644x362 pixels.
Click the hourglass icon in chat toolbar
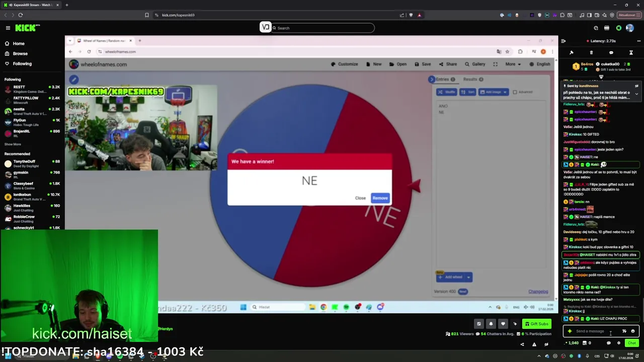(631, 52)
